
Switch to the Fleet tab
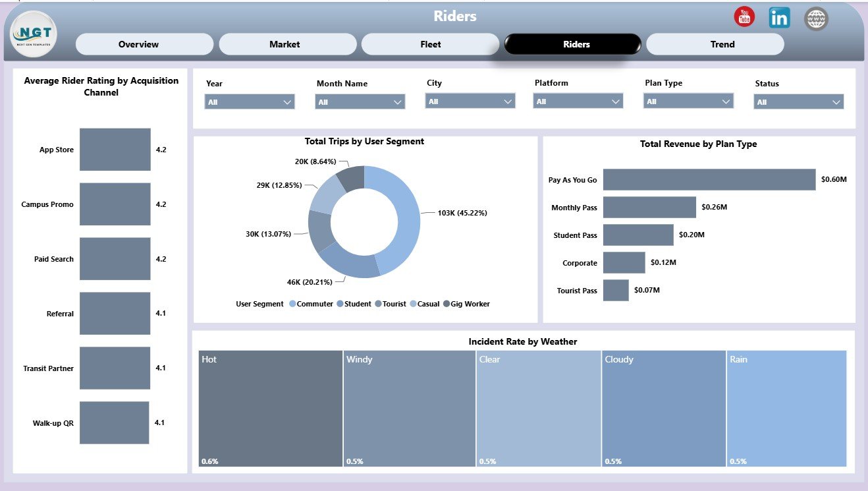(x=431, y=44)
